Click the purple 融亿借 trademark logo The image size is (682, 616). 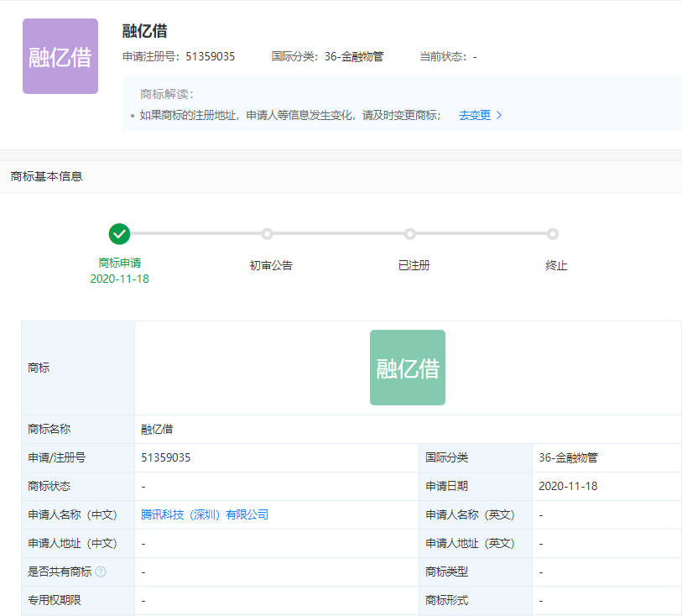(60, 56)
